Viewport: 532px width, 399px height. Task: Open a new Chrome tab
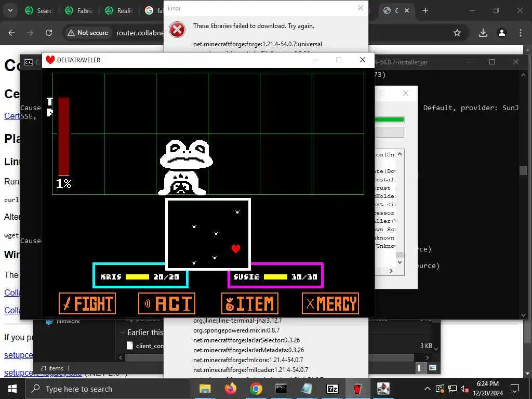point(425,10)
